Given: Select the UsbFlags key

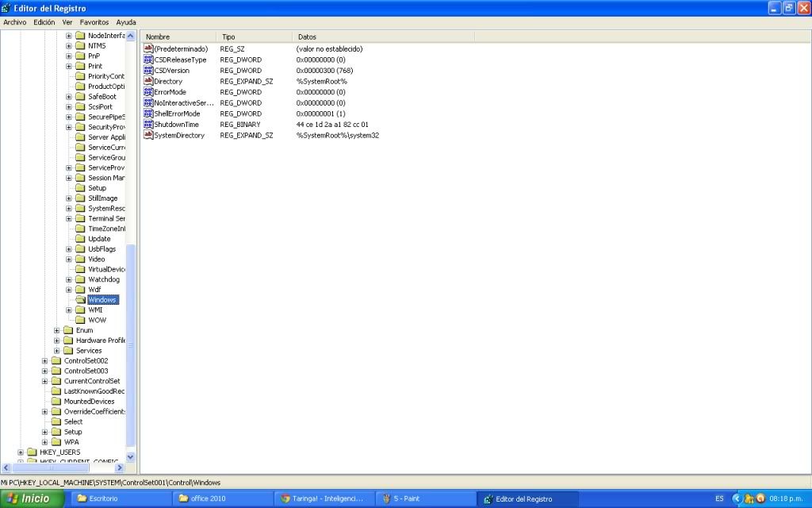Looking at the screenshot, I should tap(102, 248).
